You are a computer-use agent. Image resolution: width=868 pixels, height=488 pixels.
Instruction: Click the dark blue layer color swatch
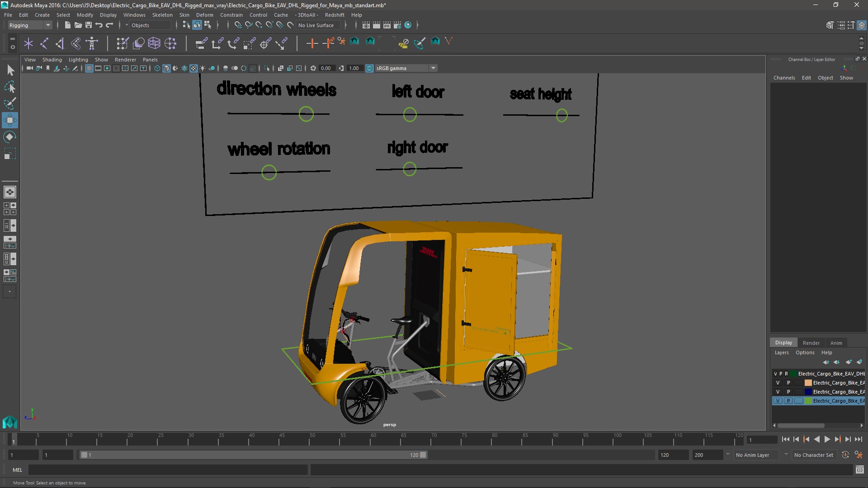(x=808, y=392)
